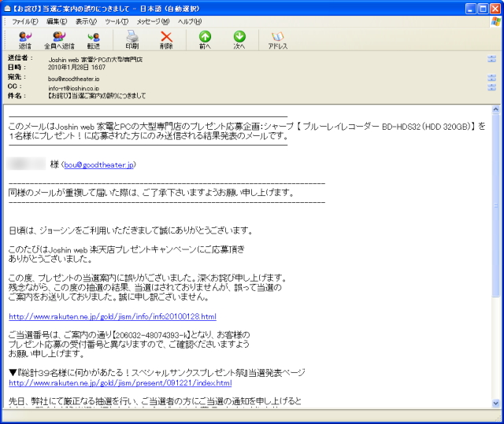The height and width of the screenshot is (424, 504).
Task: Delete this mail with 削除 icon
Action: click(166, 40)
